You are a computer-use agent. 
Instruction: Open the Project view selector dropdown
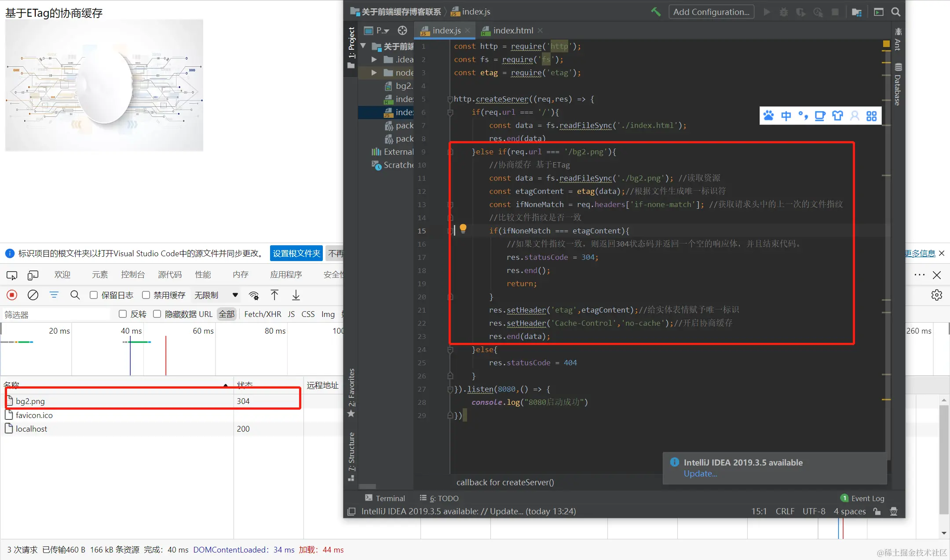[x=377, y=30]
